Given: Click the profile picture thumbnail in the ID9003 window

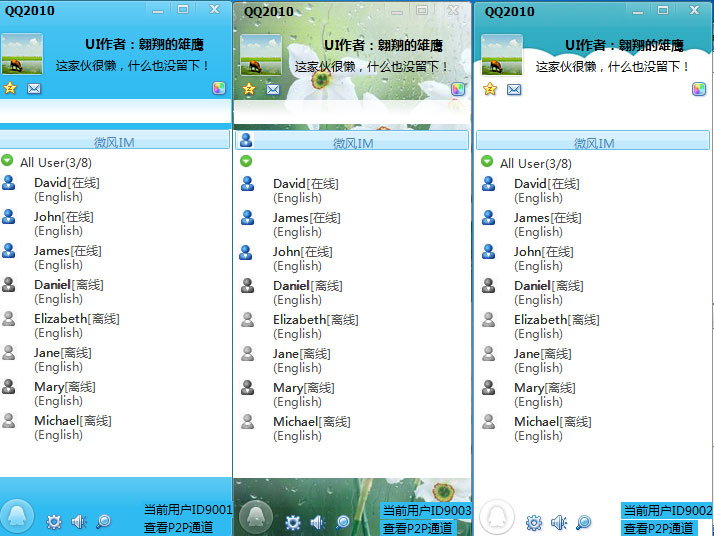Looking at the screenshot, I should [x=261, y=55].
